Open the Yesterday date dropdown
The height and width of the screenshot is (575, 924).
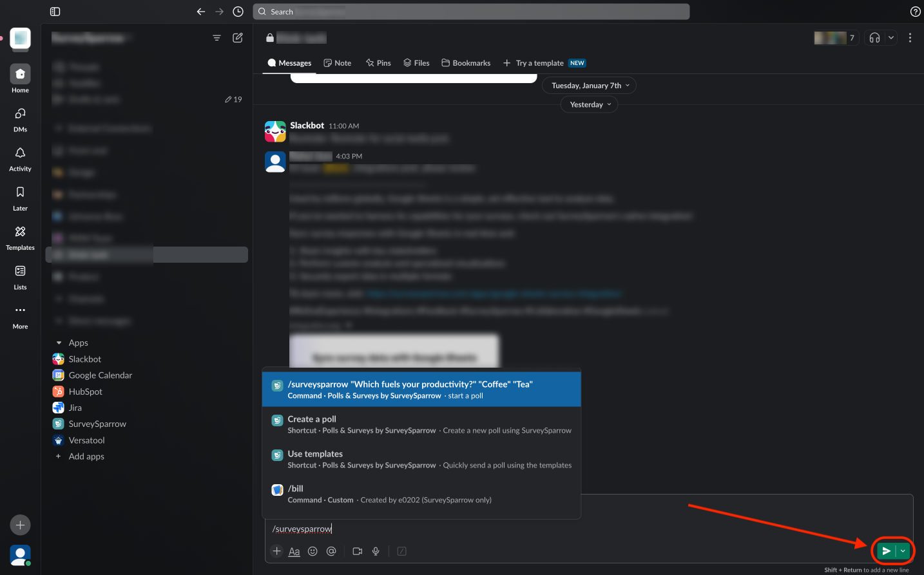[590, 104]
